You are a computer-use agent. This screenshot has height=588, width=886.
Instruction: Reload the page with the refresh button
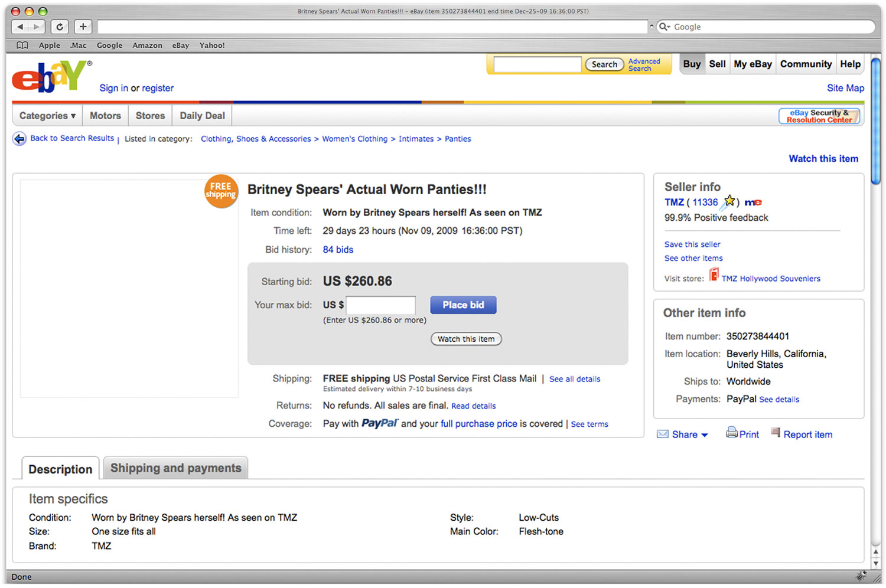60,27
